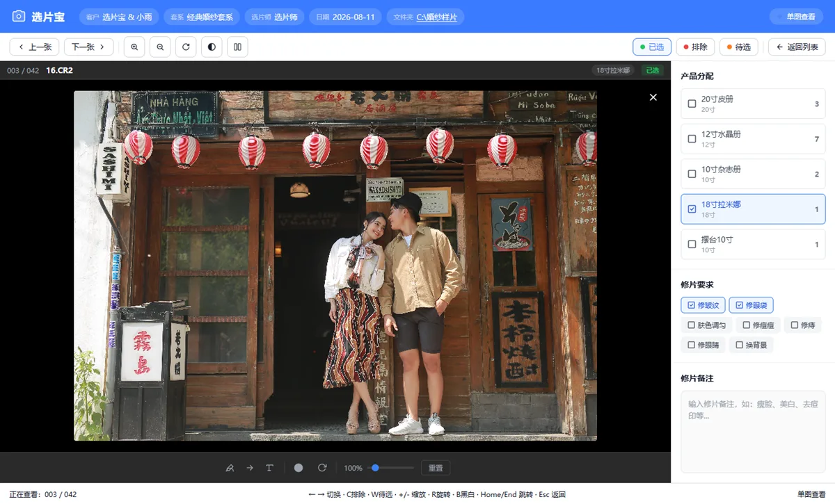
Task: Click the zoom in magnifier icon
Action: tap(134, 47)
